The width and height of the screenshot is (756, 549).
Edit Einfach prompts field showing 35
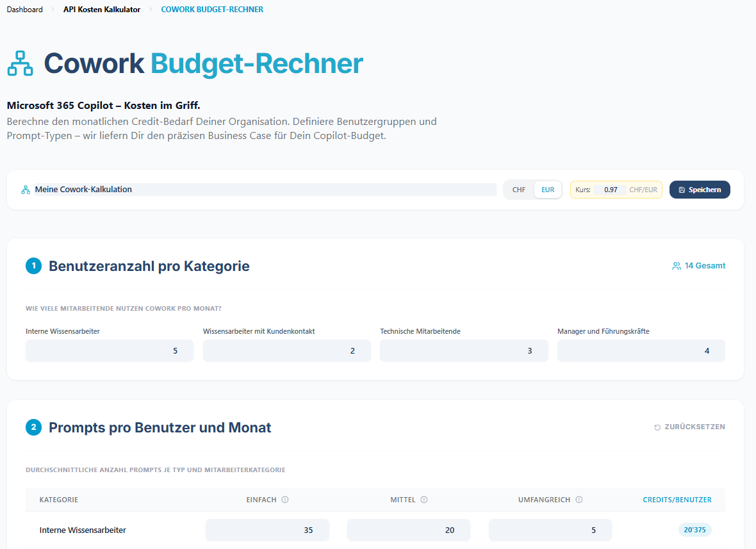[267, 530]
